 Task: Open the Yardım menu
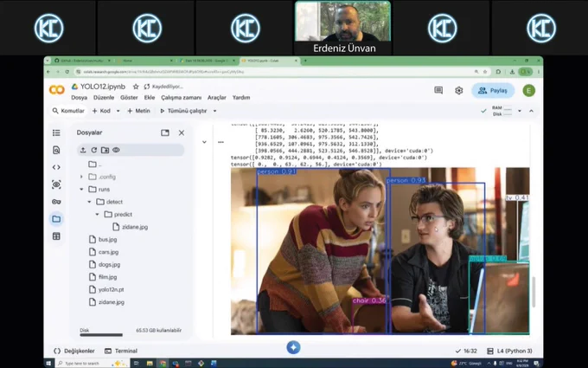click(x=241, y=97)
